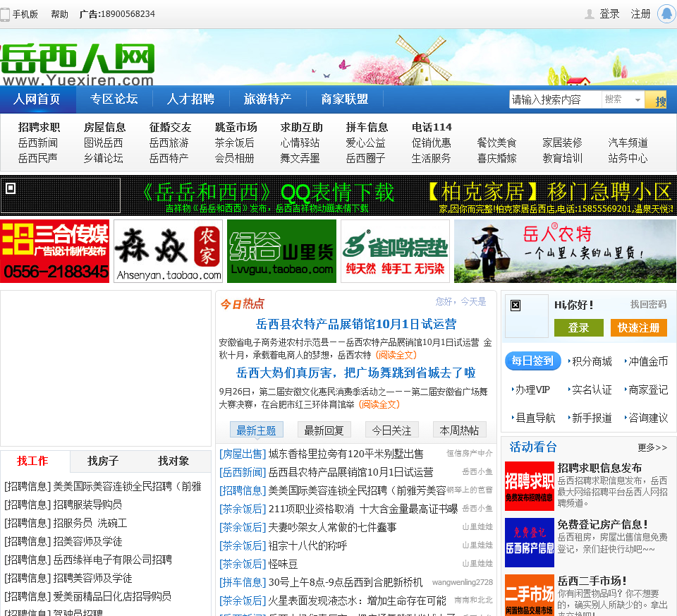This screenshot has height=616, width=677.
Task: Switch to the 找对象 tab
Action: (x=173, y=461)
